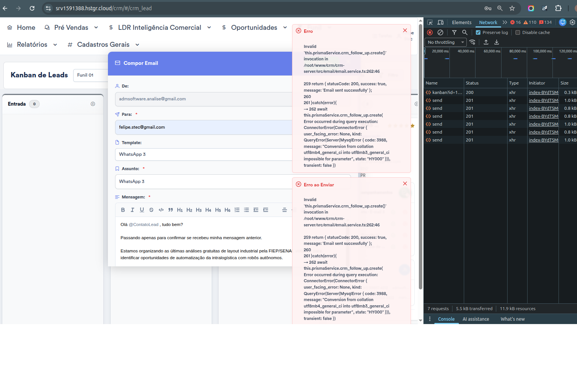Image resolution: width=577 pixels, height=392 pixels.
Task: Activate DevTools inspect element picker
Action: [x=430, y=22]
